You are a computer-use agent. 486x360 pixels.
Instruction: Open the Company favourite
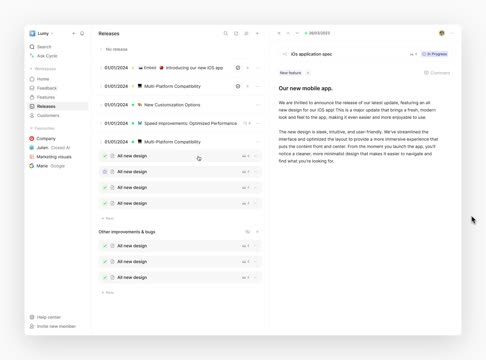(x=43, y=138)
